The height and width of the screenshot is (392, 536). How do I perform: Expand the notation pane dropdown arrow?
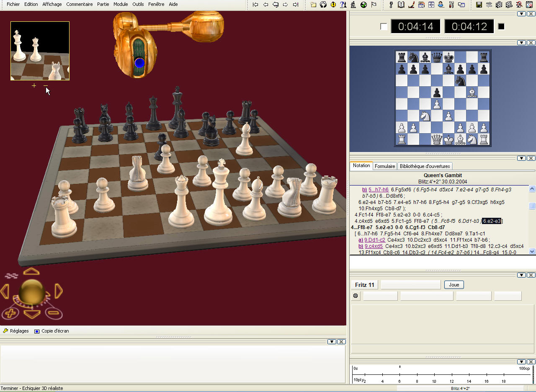521,158
